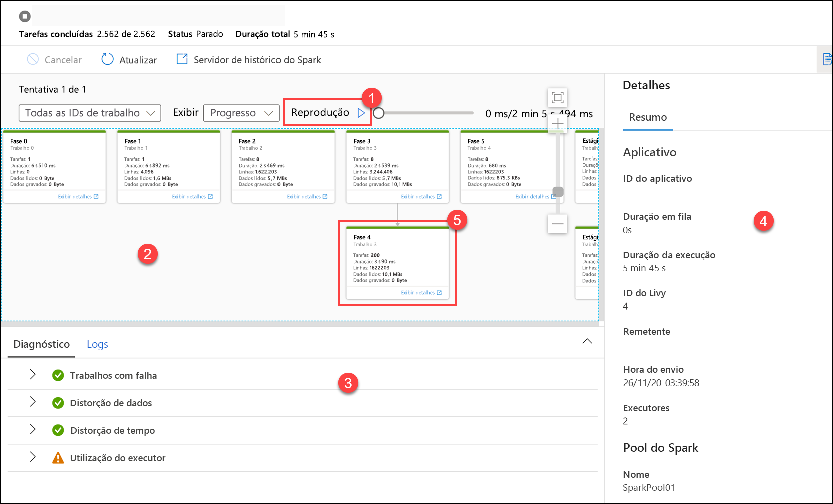
Task: Open Exibir detalhes for Fase 3
Action: pyautogui.click(x=421, y=197)
